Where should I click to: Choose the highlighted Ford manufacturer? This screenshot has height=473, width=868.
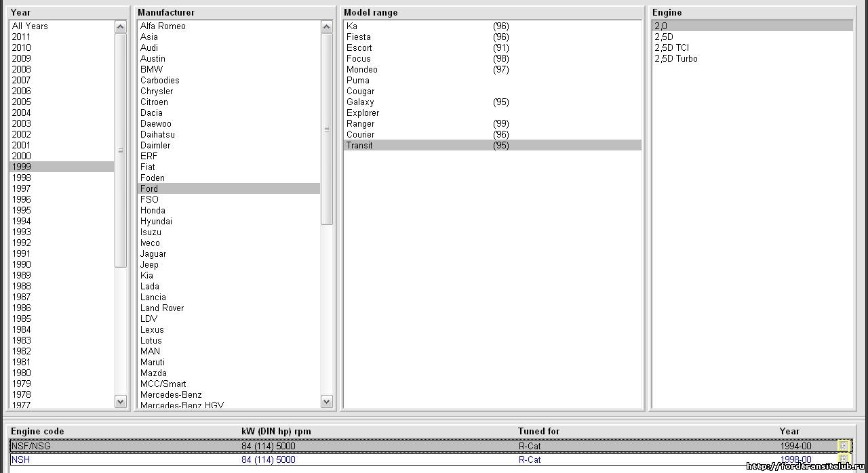pos(229,188)
